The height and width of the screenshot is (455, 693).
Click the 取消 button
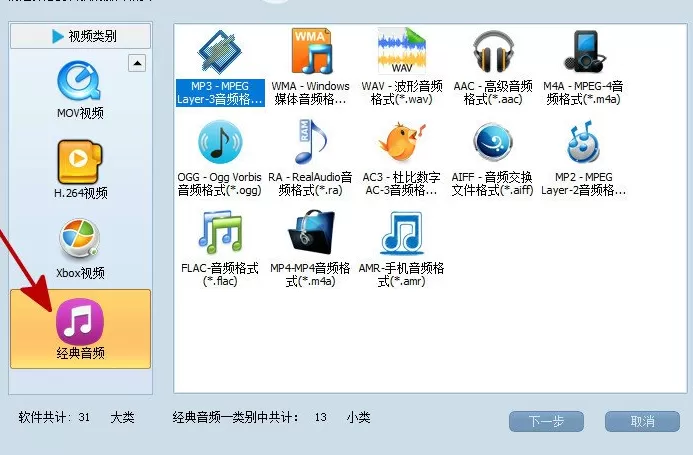(x=642, y=421)
